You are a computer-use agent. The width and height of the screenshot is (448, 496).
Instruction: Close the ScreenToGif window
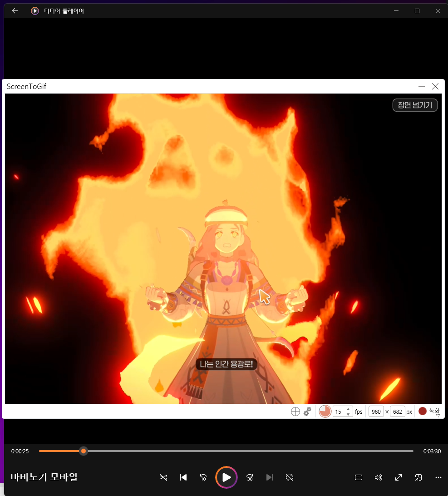pos(435,86)
